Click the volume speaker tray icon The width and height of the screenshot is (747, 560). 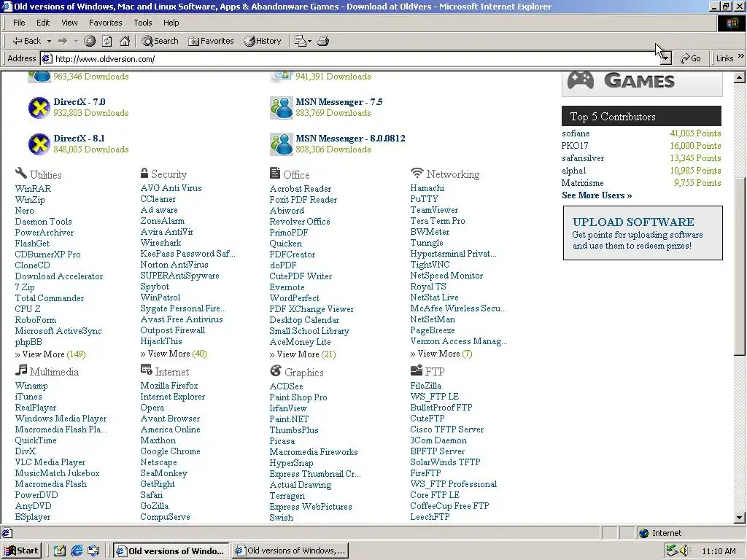point(685,551)
